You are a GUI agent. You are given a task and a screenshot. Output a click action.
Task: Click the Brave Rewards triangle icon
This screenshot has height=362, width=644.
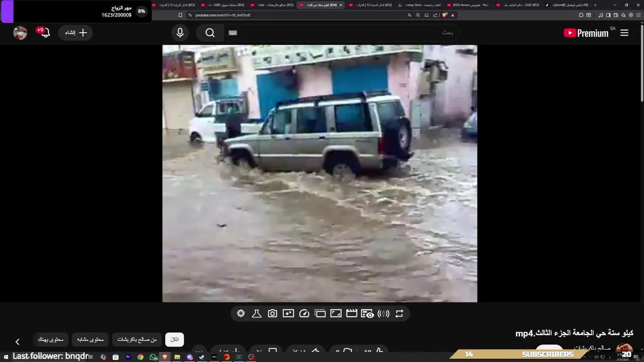452,15
